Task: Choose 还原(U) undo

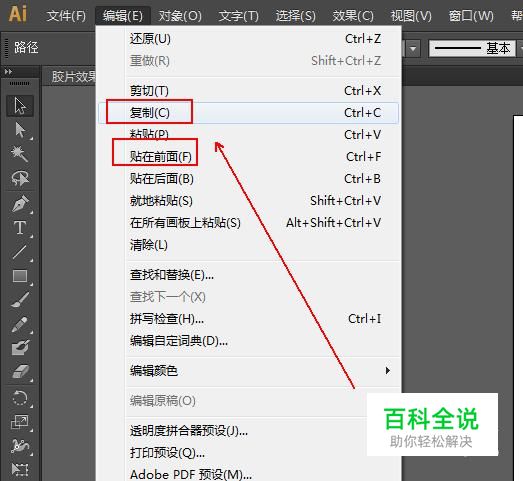Action: [248, 39]
